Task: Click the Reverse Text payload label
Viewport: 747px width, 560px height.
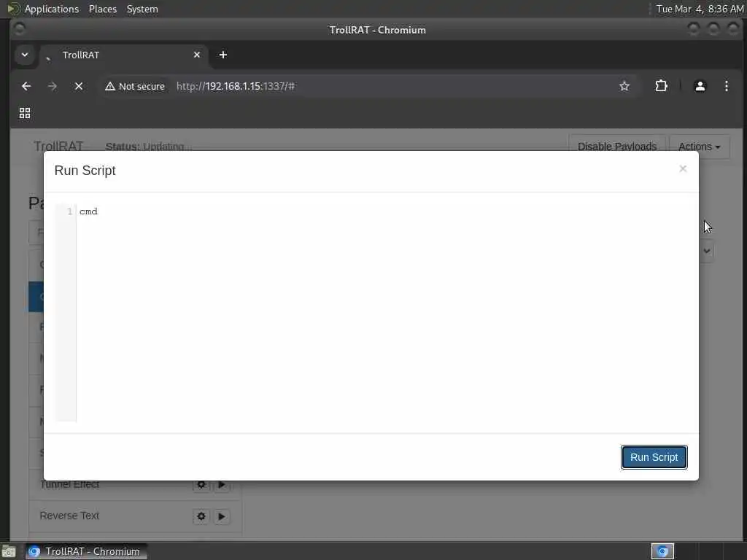Action: 69,516
